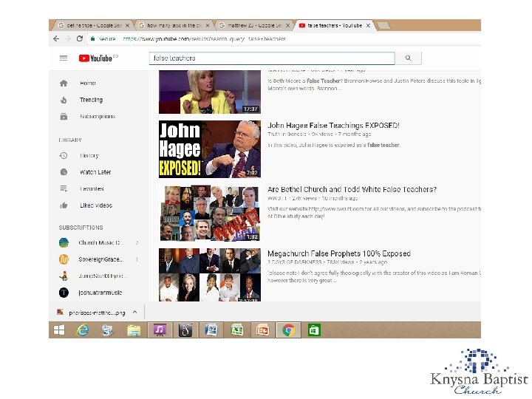Open History in the Library section
Screen dimensions: 532x399
(x=89, y=155)
